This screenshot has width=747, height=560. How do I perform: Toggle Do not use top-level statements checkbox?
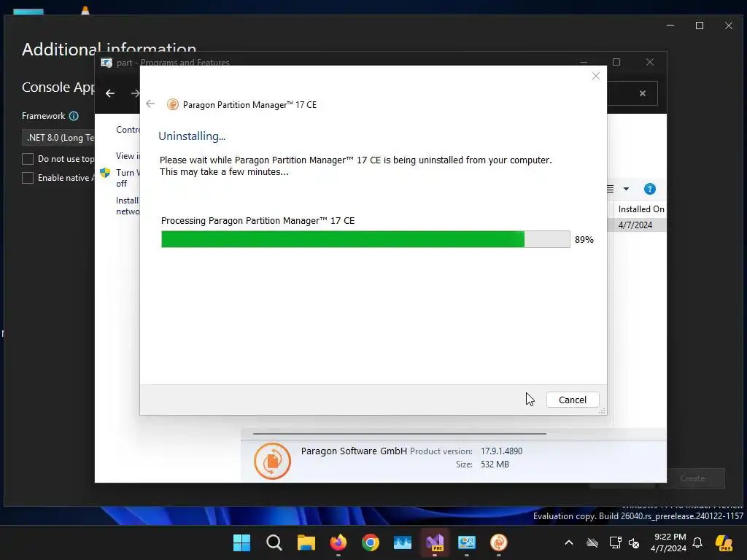pyautogui.click(x=28, y=159)
